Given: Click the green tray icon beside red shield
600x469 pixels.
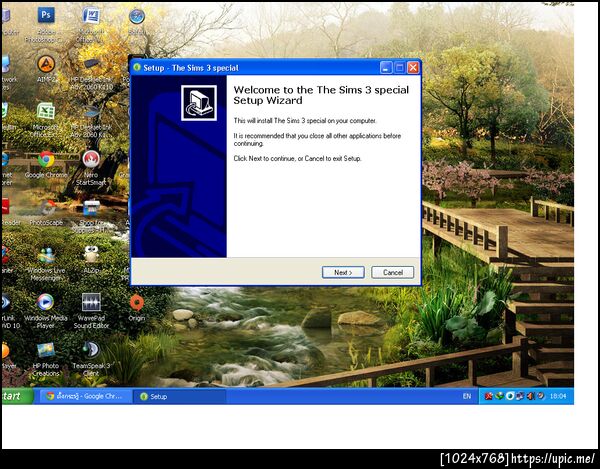Looking at the screenshot, I should [x=499, y=396].
